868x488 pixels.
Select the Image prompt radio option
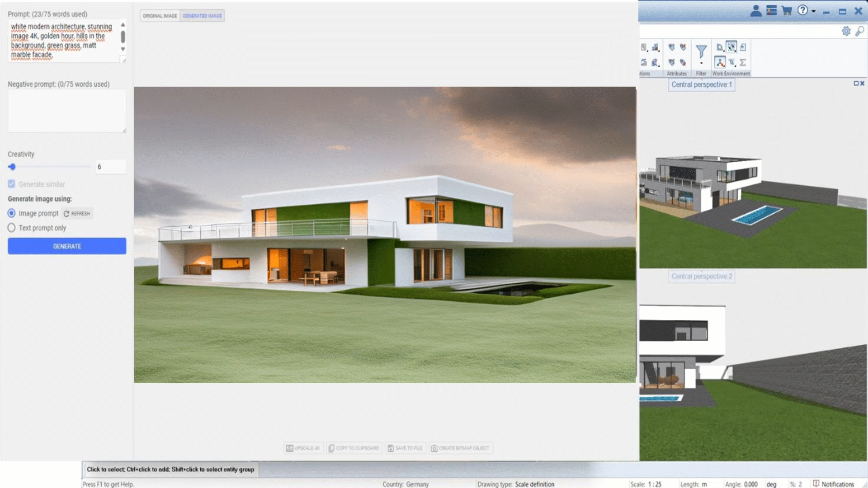12,213
